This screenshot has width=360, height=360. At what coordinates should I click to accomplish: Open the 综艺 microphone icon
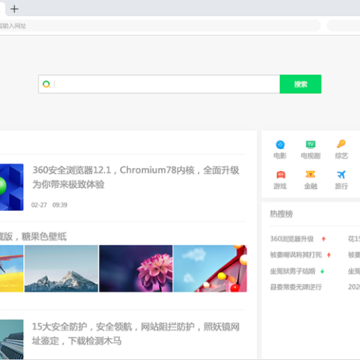[341, 144]
